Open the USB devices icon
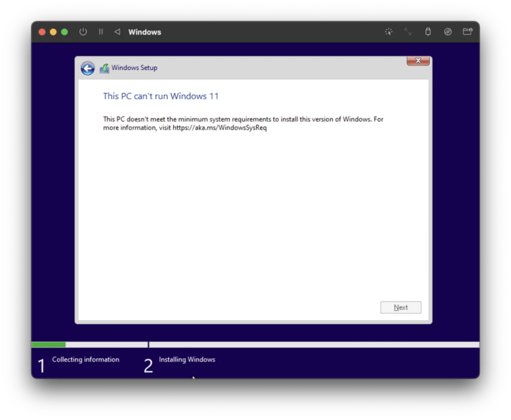 [x=428, y=31]
